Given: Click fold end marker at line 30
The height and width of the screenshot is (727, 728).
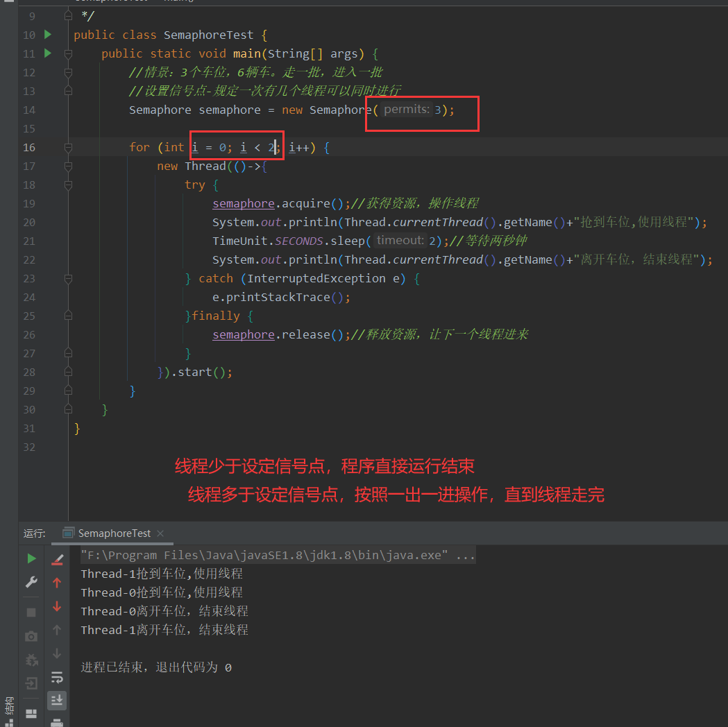Looking at the screenshot, I should (68, 409).
